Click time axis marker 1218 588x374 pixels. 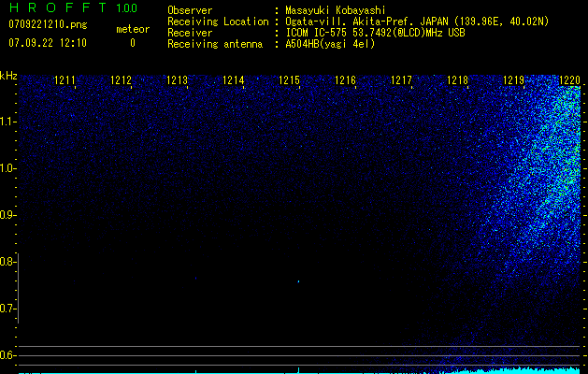[x=457, y=80]
